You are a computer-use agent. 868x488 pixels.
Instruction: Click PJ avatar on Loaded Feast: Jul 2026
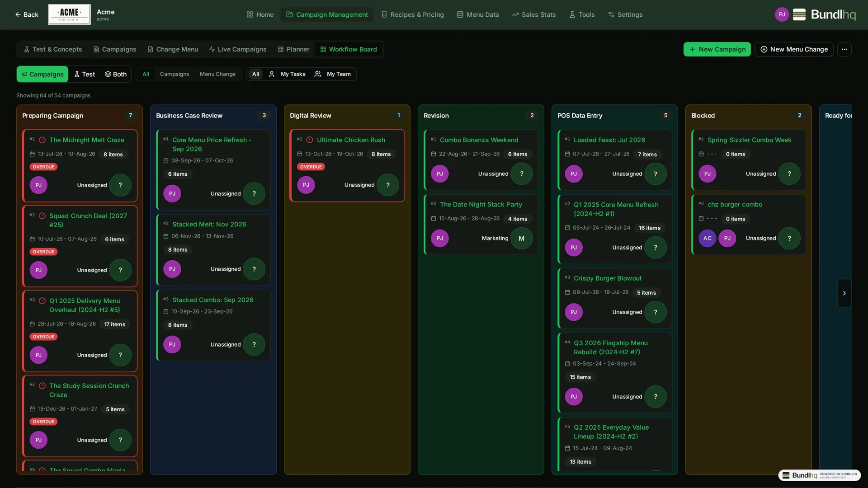pos(573,174)
